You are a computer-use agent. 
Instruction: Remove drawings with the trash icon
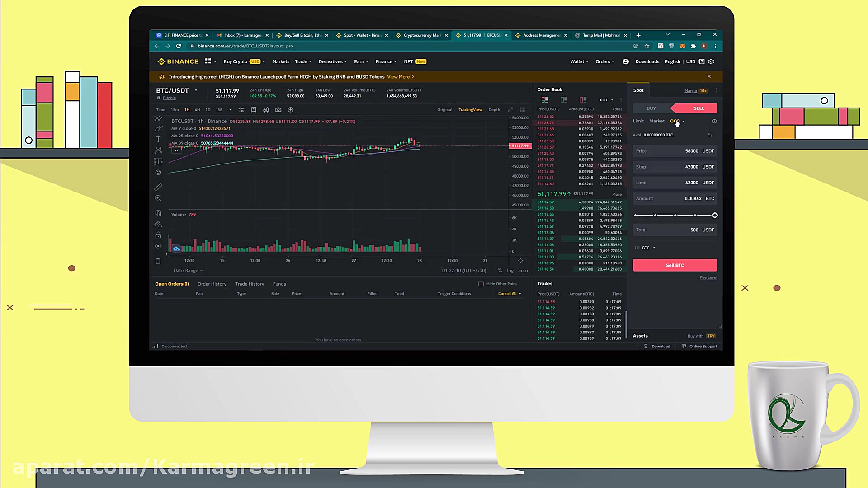click(158, 261)
